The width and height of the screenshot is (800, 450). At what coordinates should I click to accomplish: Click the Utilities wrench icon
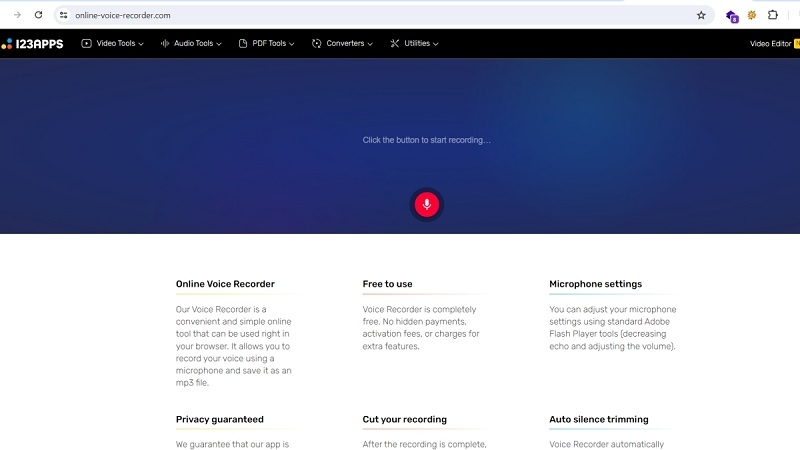click(x=394, y=43)
